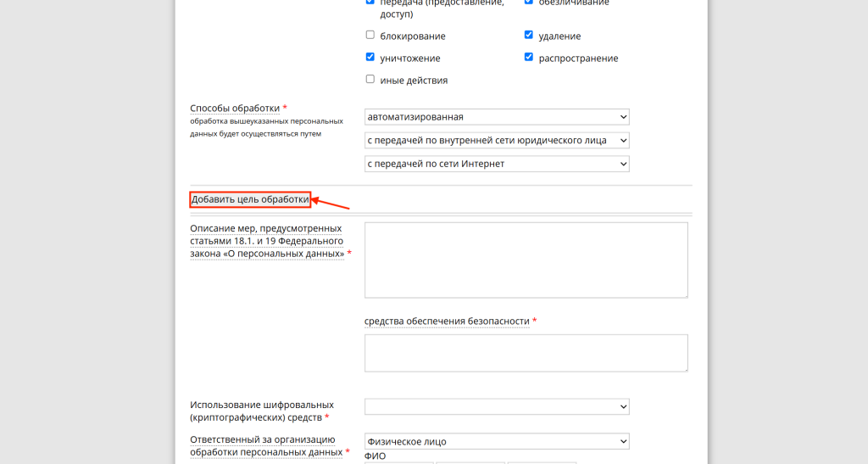868x464 pixels.
Task: Enable the иные действия checkbox
Action: tap(370, 80)
